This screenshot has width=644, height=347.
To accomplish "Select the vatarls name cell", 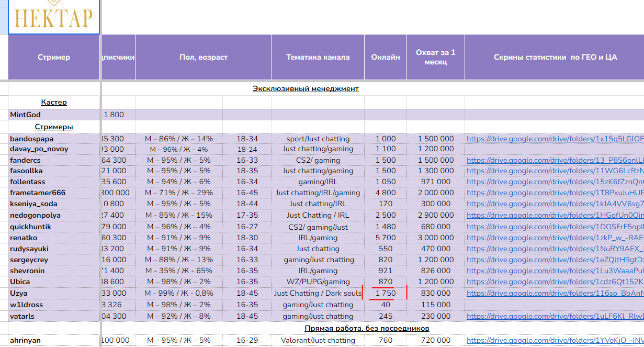I will (54, 316).
